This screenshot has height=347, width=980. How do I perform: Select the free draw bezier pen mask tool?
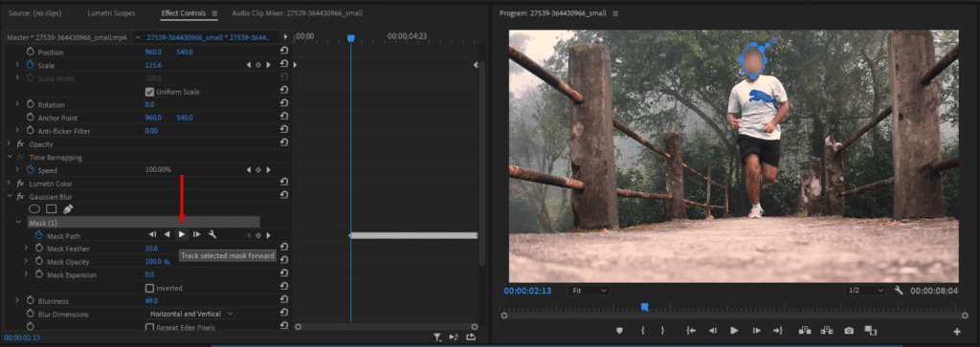coord(68,209)
